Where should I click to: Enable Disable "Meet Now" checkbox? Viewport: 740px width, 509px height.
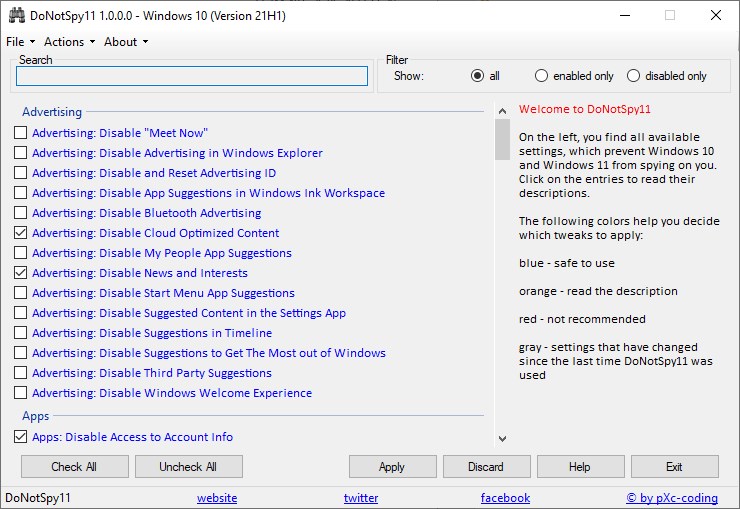pyautogui.click(x=21, y=133)
